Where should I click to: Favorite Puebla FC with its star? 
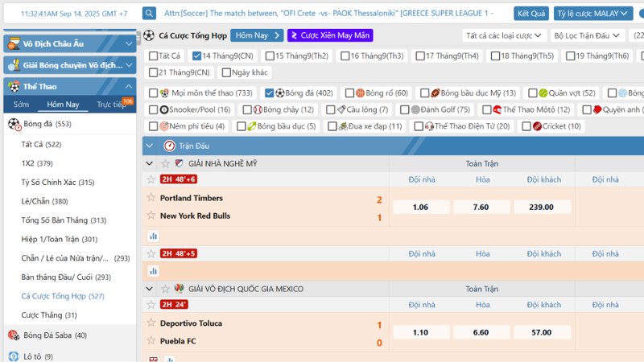point(151,340)
